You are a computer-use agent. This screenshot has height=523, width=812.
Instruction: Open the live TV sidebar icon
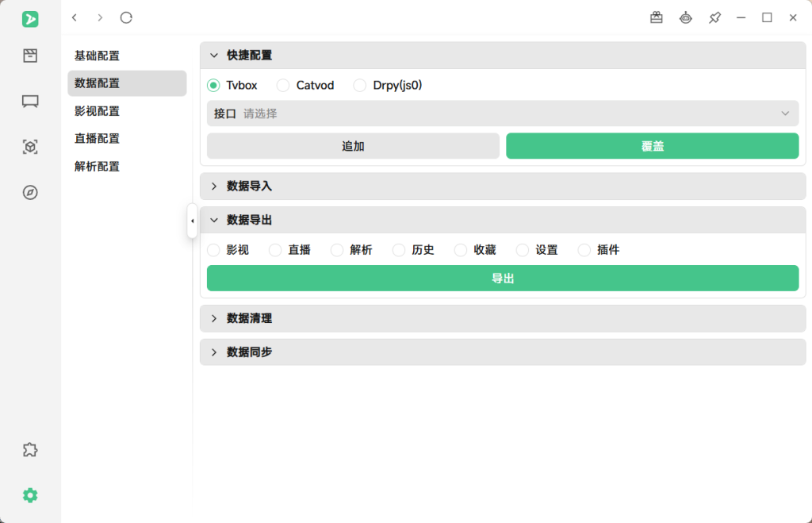[x=30, y=101]
